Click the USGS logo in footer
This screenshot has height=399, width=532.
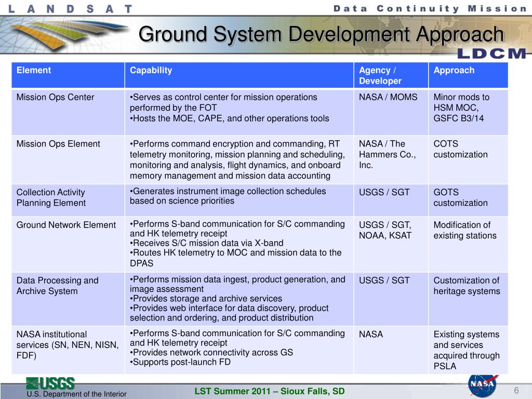pyautogui.click(x=50, y=383)
